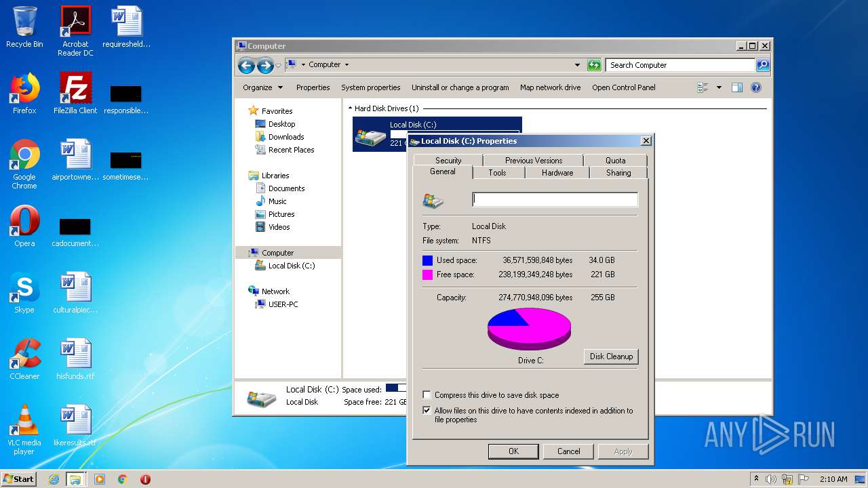The image size is (868, 488).
Task: Click Cancel in Properties dialog
Action: click(568, 451)
